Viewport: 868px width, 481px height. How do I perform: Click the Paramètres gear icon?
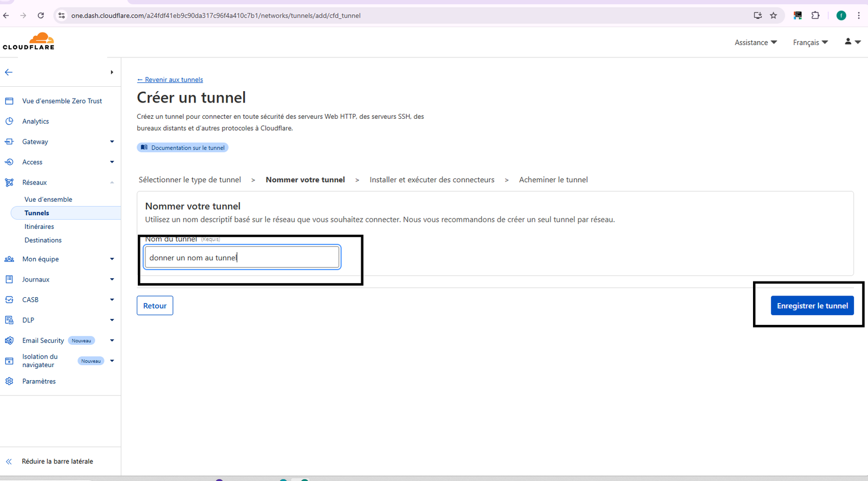coord(9,381)
